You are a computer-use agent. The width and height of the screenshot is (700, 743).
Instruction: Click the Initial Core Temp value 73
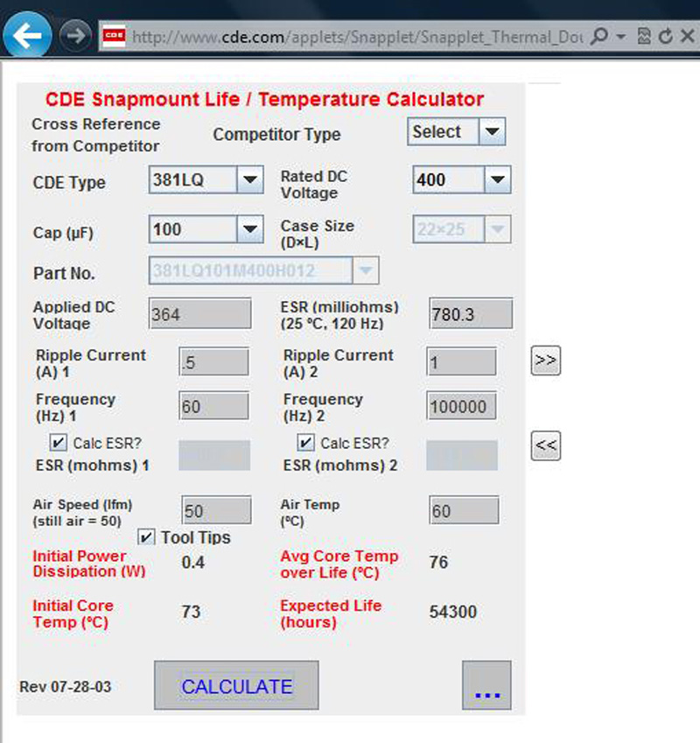[x=192, y=612]
